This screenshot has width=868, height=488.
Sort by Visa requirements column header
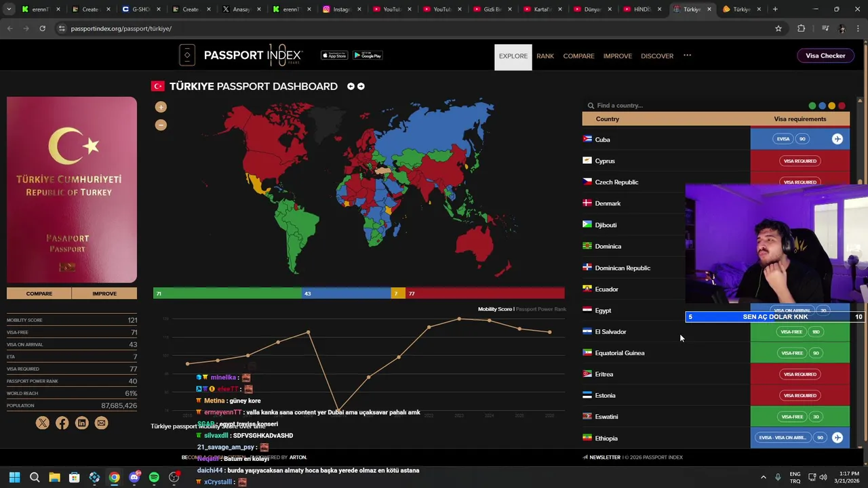click(800, 119)
